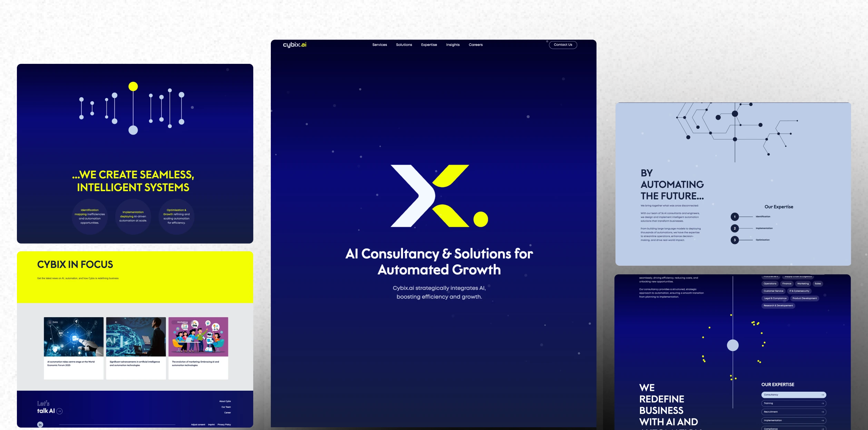Click the arrow on Consultancy expertise row

822,395
